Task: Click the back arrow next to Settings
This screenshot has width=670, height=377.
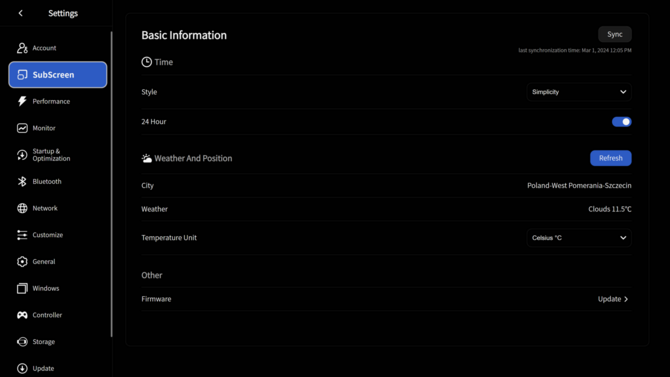Action: 21,13
